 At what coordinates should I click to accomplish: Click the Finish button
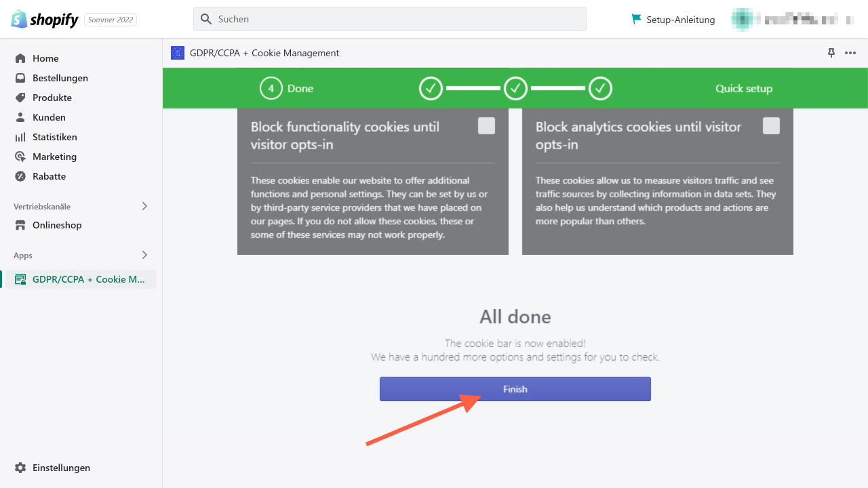click(515, 389)
